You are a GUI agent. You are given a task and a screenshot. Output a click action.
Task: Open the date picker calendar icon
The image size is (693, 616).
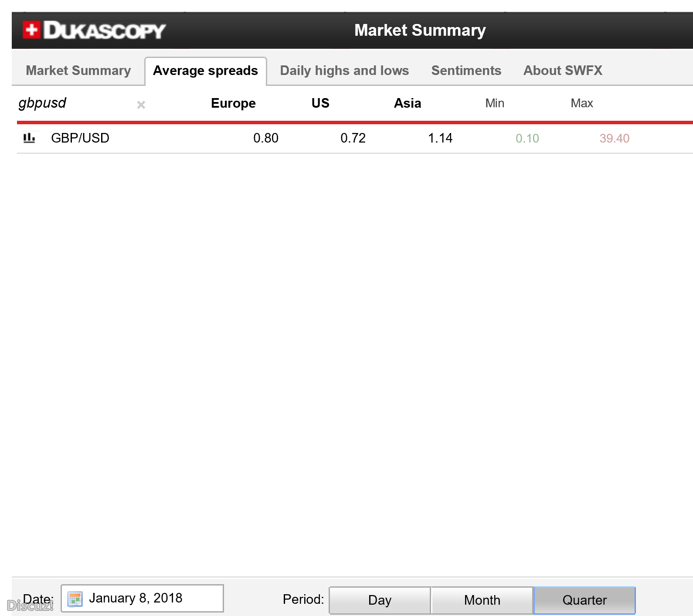click(x=75, y=599)
